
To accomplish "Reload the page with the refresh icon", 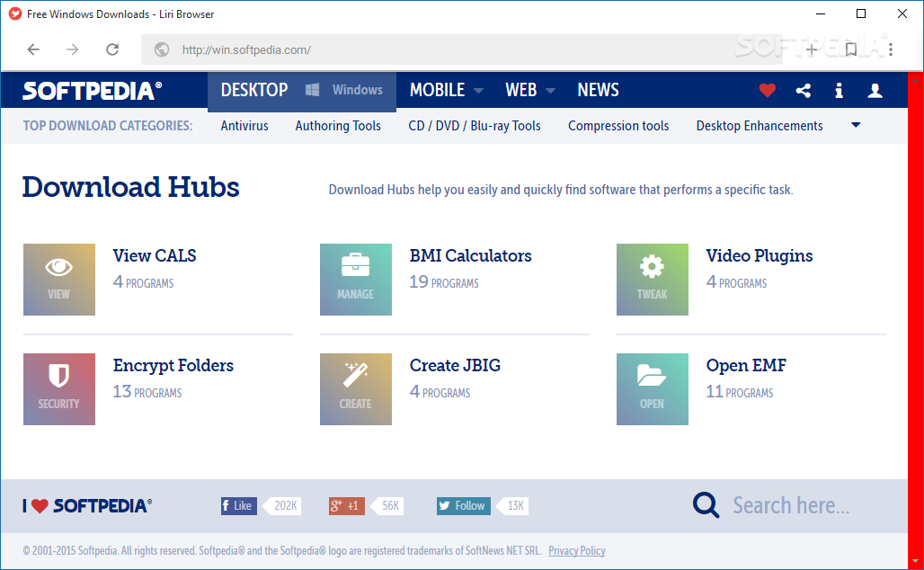I will tap(112, 49).
